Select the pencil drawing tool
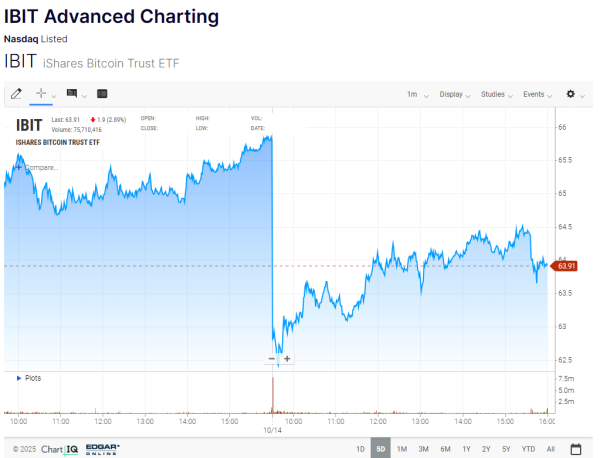Screen dimensions: 600x458 [15, 94]
